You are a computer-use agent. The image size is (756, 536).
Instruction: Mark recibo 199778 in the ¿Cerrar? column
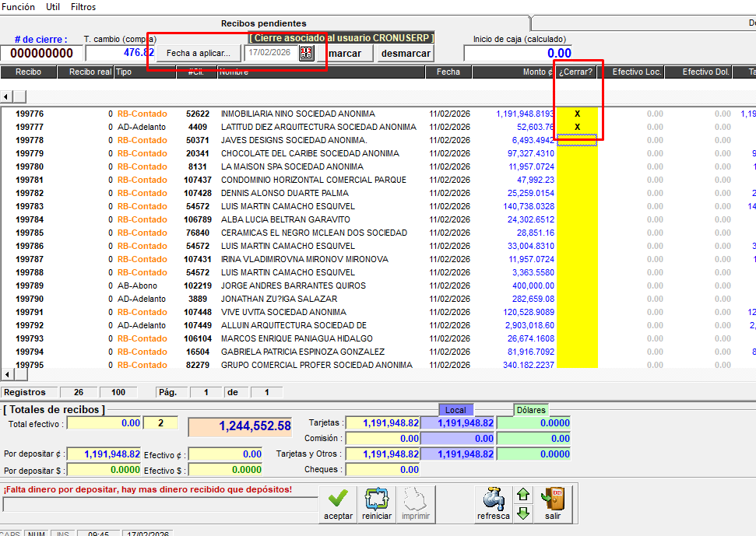click(577, 140)
